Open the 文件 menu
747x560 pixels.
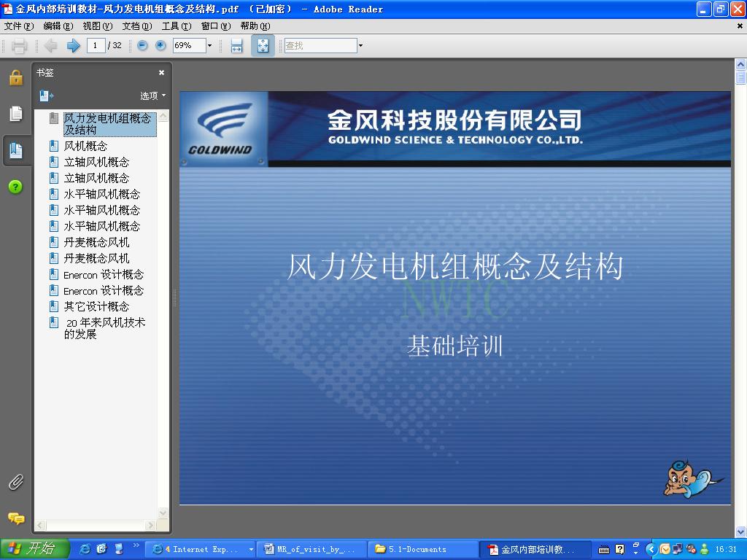point(18,26)
